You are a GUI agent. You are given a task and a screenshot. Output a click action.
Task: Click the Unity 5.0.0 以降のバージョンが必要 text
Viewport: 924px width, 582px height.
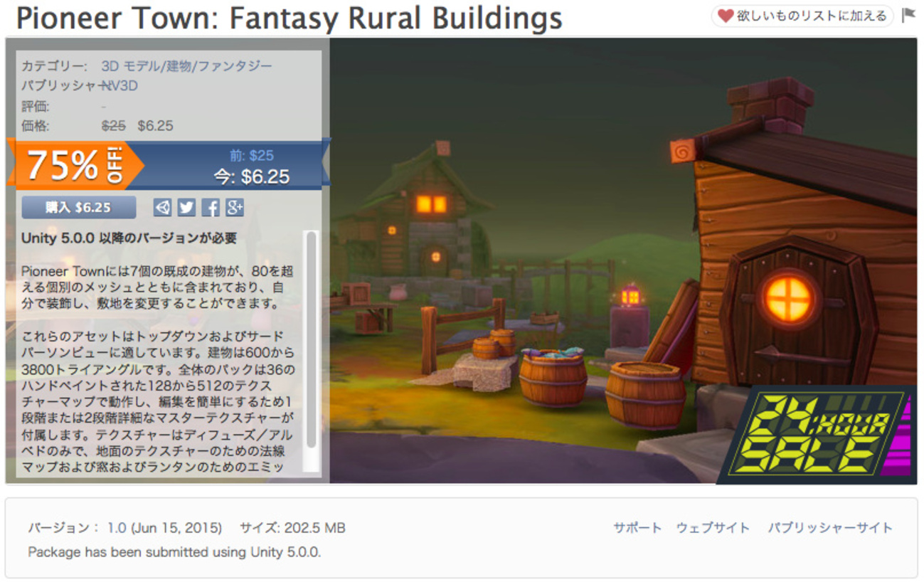[129, 238]
